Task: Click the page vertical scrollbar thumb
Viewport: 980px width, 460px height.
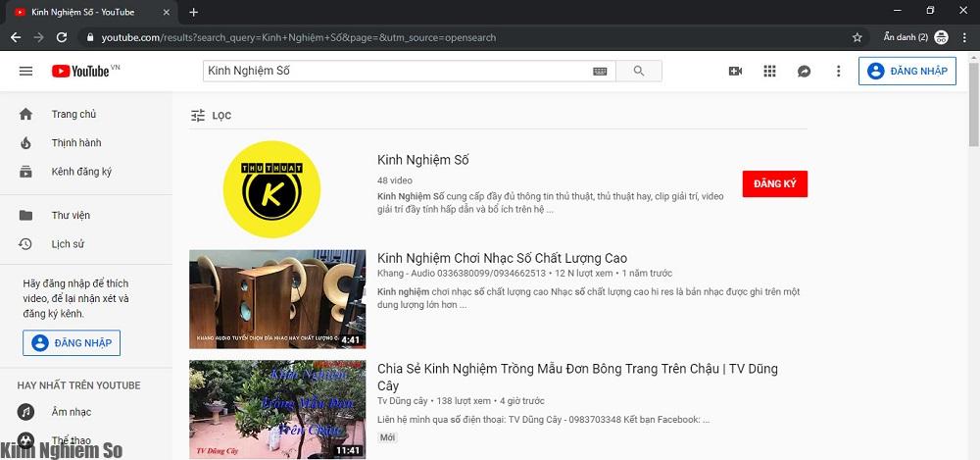Action: coord(974,105)
